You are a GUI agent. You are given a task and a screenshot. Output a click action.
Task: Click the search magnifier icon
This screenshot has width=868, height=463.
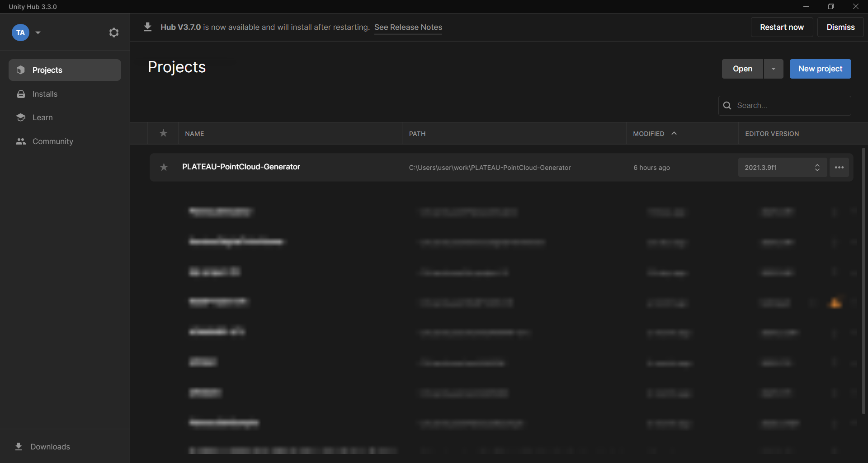click(727, 105)
